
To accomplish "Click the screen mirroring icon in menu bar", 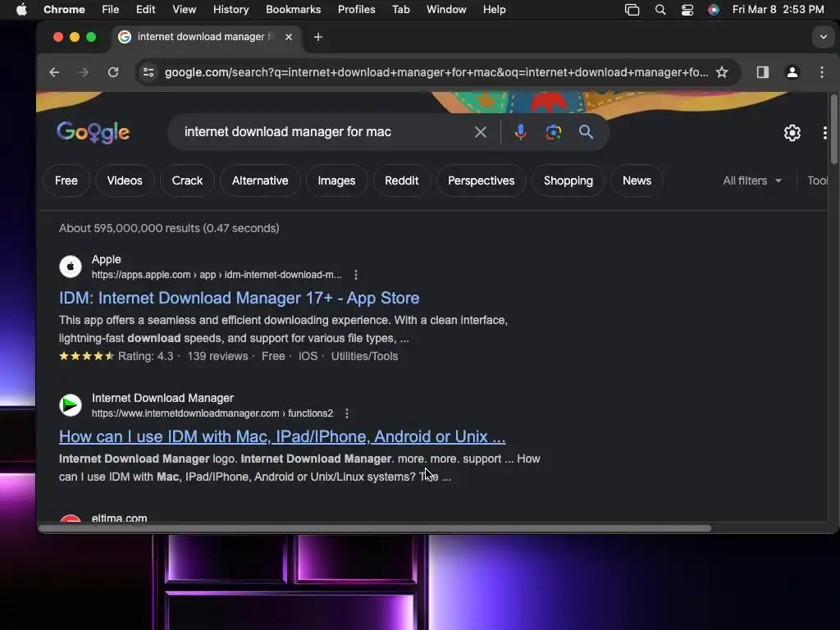I will point(632,10).
